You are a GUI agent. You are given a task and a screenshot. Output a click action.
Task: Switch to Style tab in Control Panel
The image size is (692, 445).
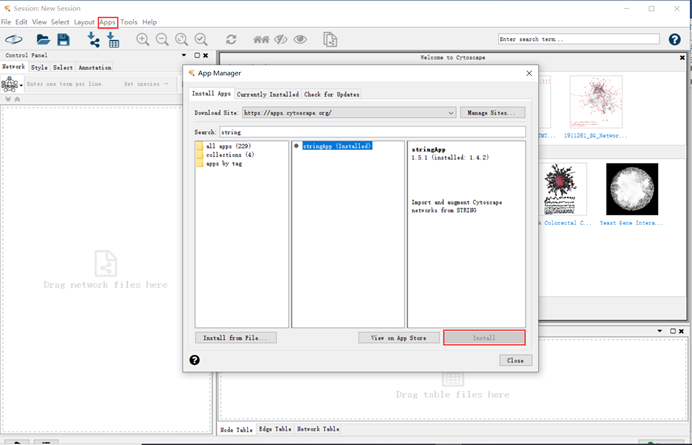pos(39,67)
